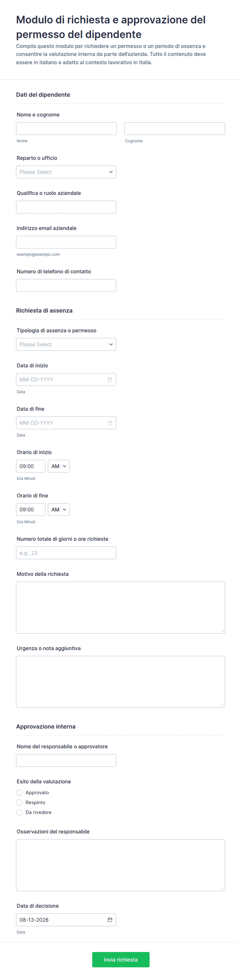
Task: Click Numero totale di giorni field
Action: click(66, 553)
